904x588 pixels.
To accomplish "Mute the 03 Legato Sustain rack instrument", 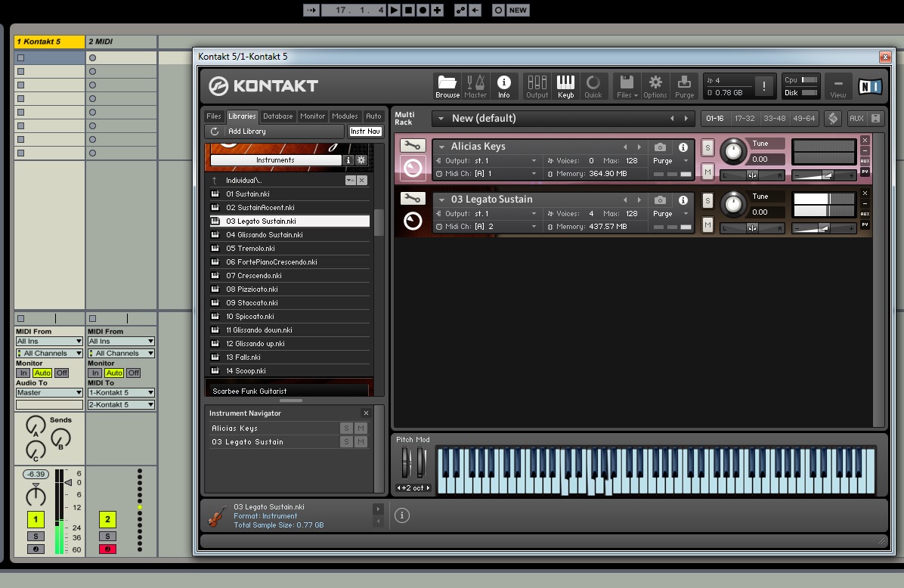I will point(707,224).
